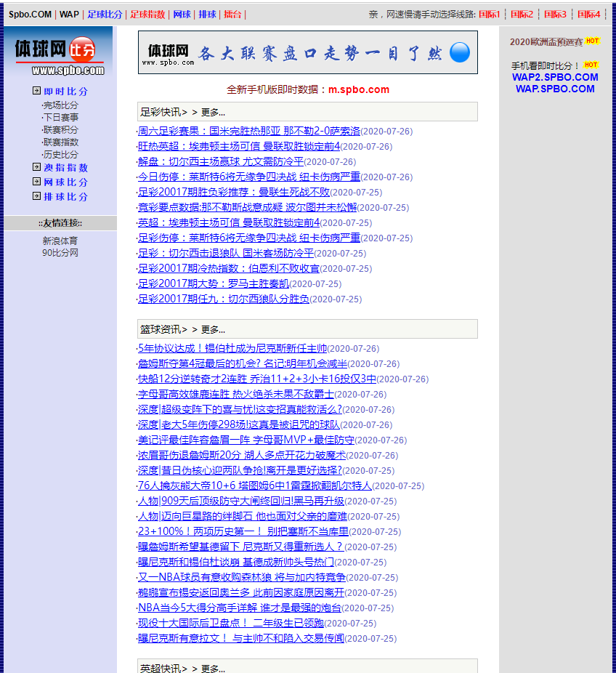Open the 足彩快讯 section heading
Image resolution: width=616 pixels, height=673 pixels.
point(161,113)
